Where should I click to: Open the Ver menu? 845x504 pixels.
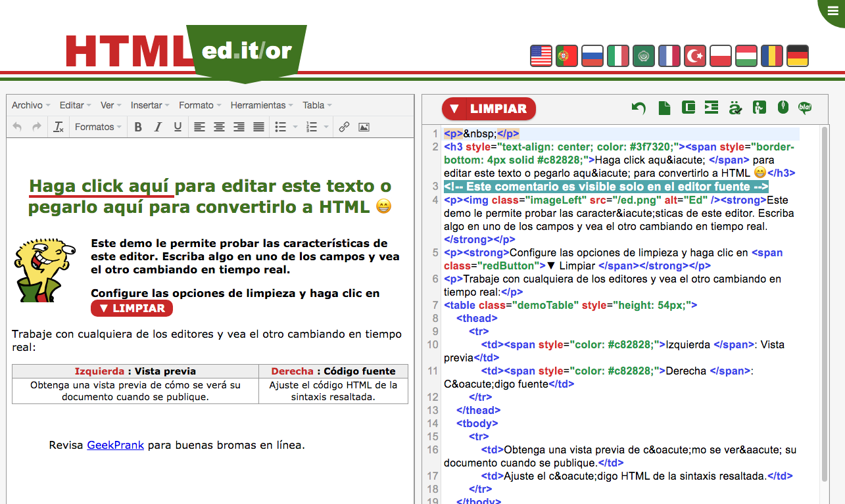coord(110,105)
